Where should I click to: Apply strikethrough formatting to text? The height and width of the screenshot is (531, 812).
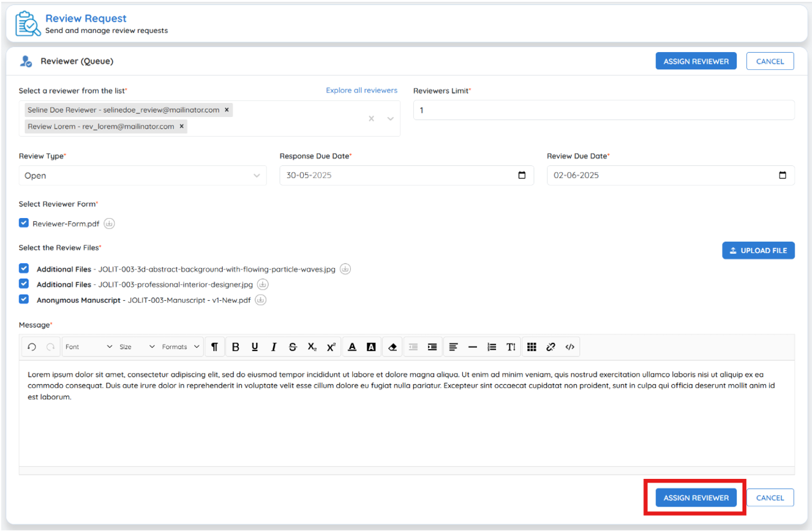click(x=293, y=347)
